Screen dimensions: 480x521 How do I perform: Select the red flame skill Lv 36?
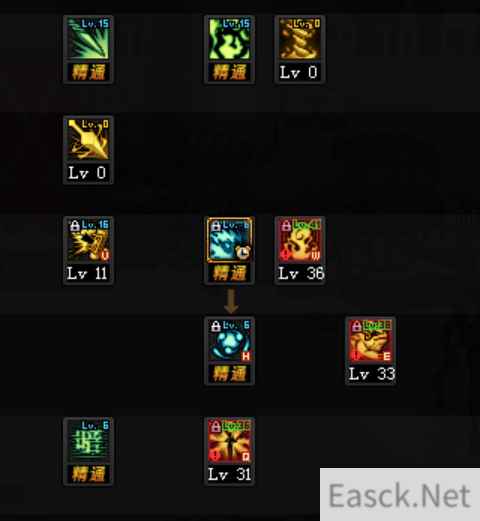point(300,240)
